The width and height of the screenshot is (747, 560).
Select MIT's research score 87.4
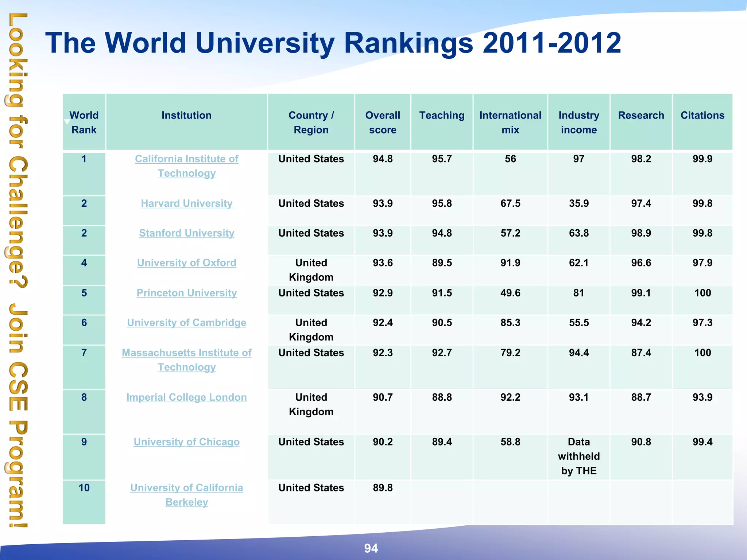641,353
